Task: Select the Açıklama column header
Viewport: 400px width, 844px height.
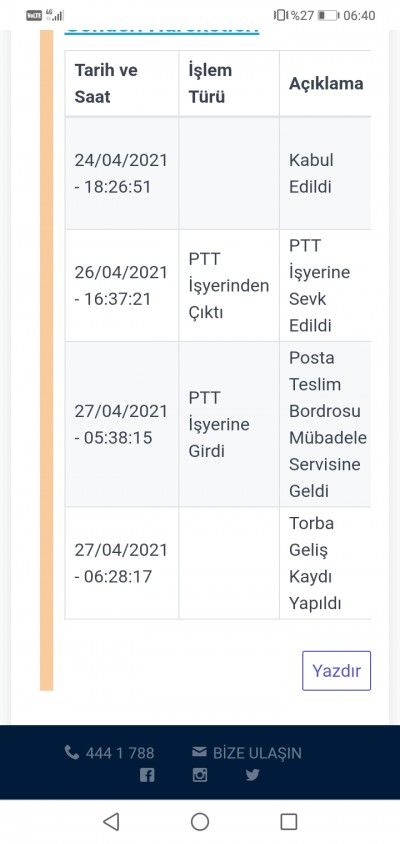Action: (x=326, y=83)
